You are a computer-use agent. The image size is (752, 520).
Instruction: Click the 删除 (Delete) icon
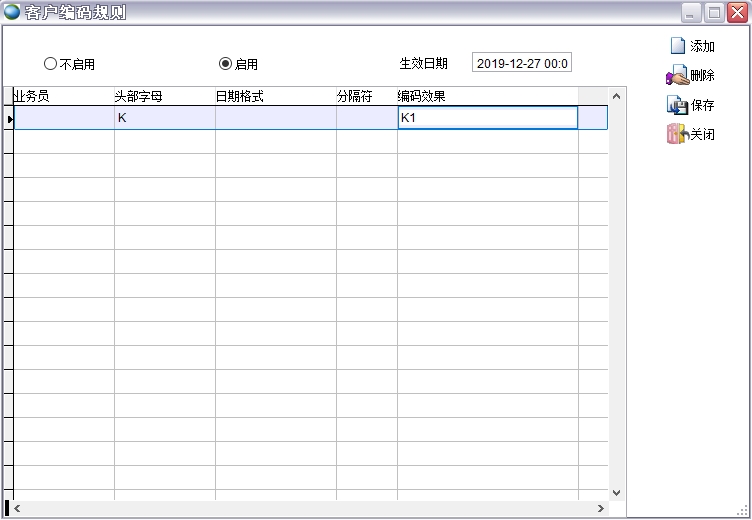pos(677,75)
